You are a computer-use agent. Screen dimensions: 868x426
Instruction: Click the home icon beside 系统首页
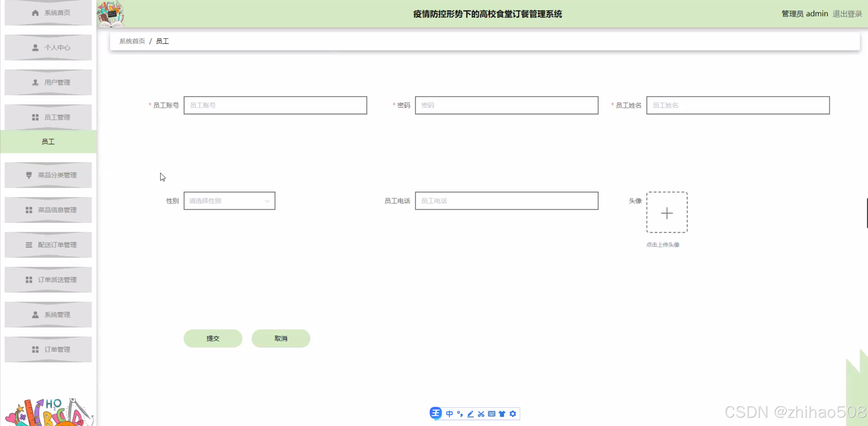[x=35, y=13]
